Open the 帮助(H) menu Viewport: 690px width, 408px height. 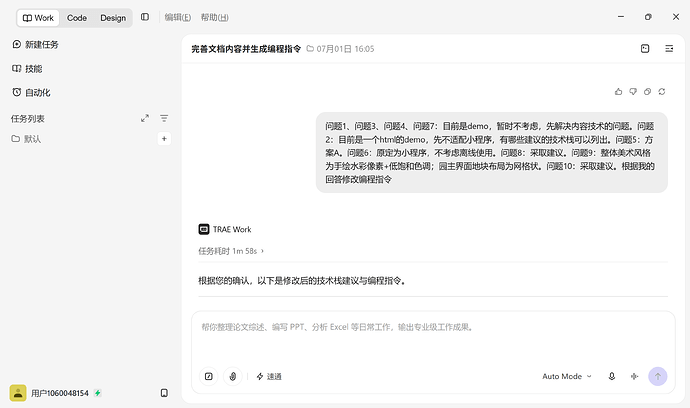[215, 17]
